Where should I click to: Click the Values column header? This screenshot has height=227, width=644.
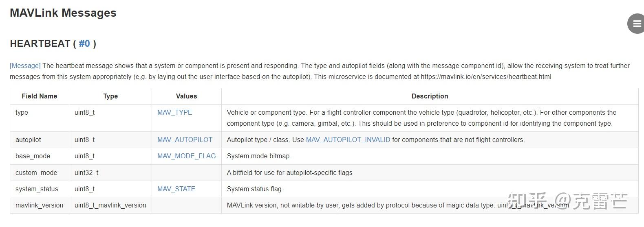pos(186,96)
